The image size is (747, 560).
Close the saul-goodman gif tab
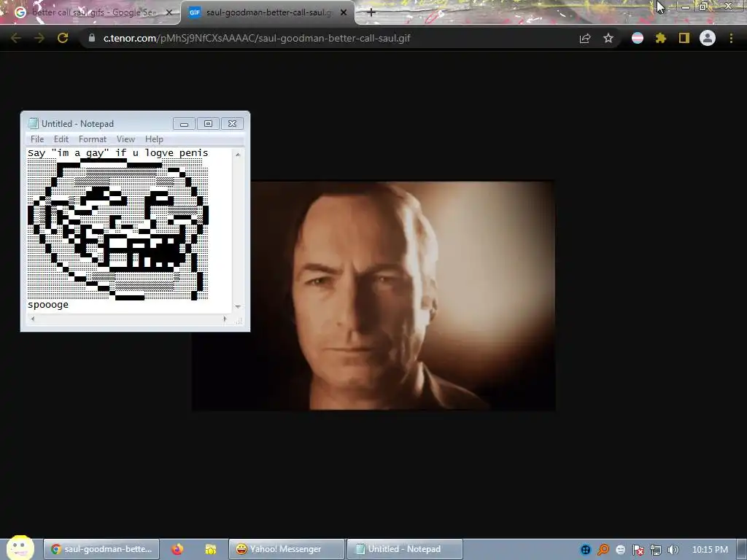pyautogui.click(x=344, y=13)
